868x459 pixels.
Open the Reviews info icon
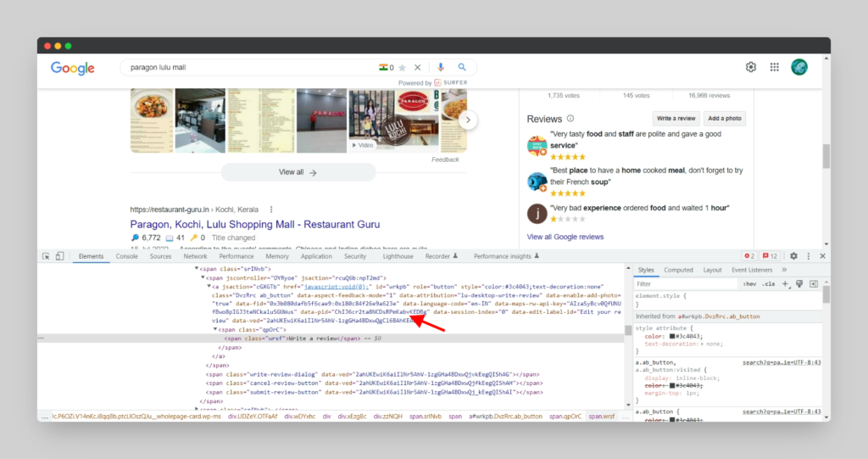(x=570, y=119)
